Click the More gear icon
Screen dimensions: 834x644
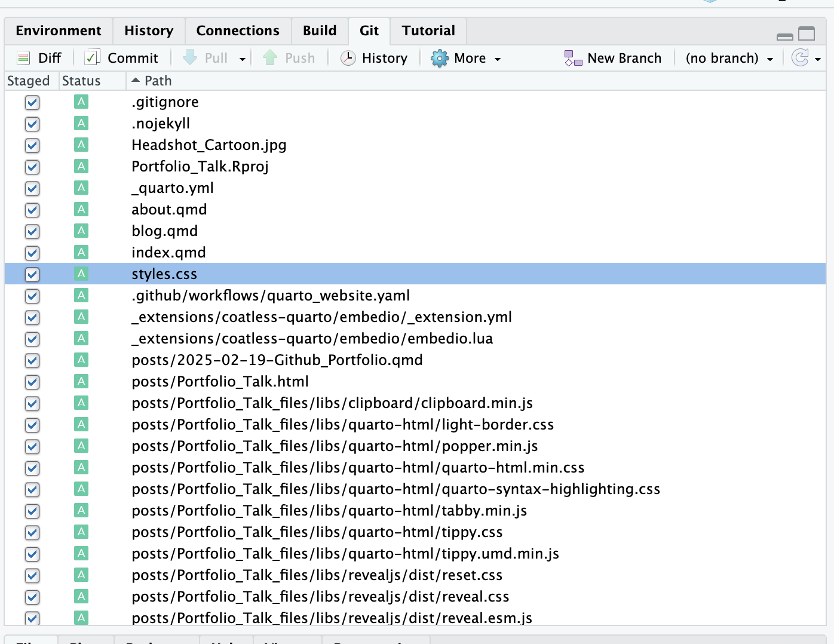click(440, 58)
